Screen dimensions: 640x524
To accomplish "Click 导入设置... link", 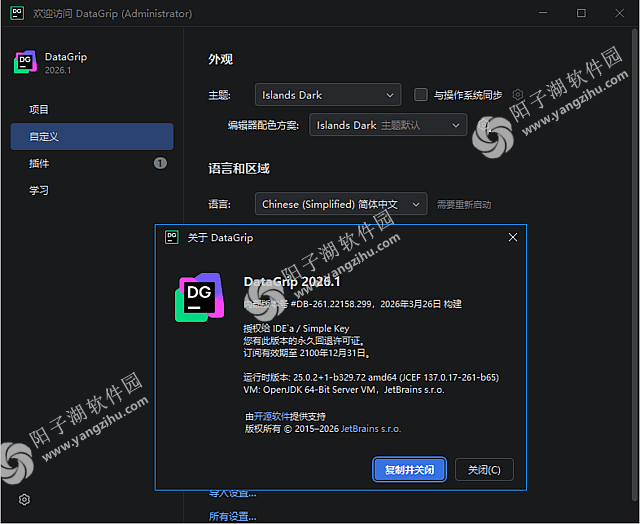I will pyautogui.click(x=233, y=493).
